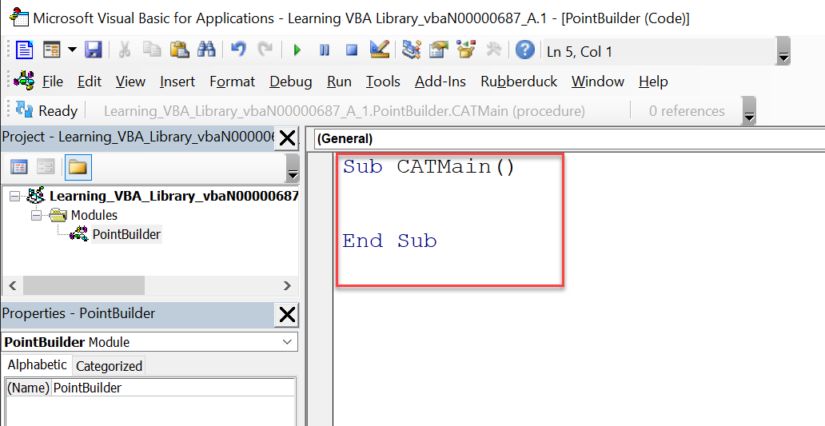This screenshot has width=825, height=426.
Task: Collapse the Modules folder tree node
Action: pyautogui.click(x=36, y=215)
